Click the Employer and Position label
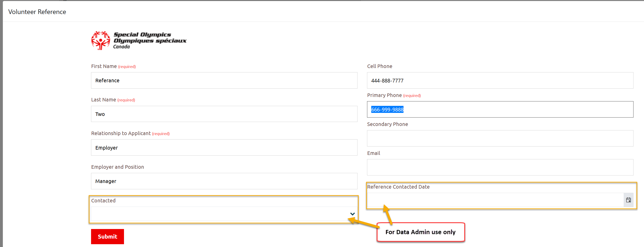This screenshot has height=247, width=644. (x=117, y=167)
